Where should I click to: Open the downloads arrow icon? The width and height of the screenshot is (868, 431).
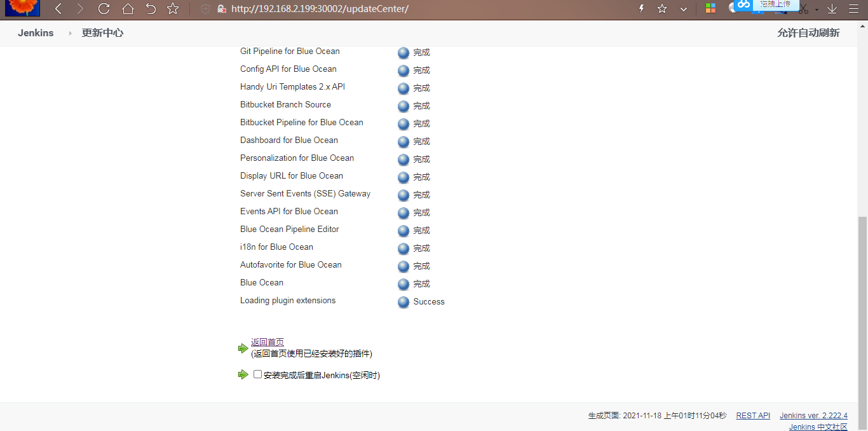832,9
